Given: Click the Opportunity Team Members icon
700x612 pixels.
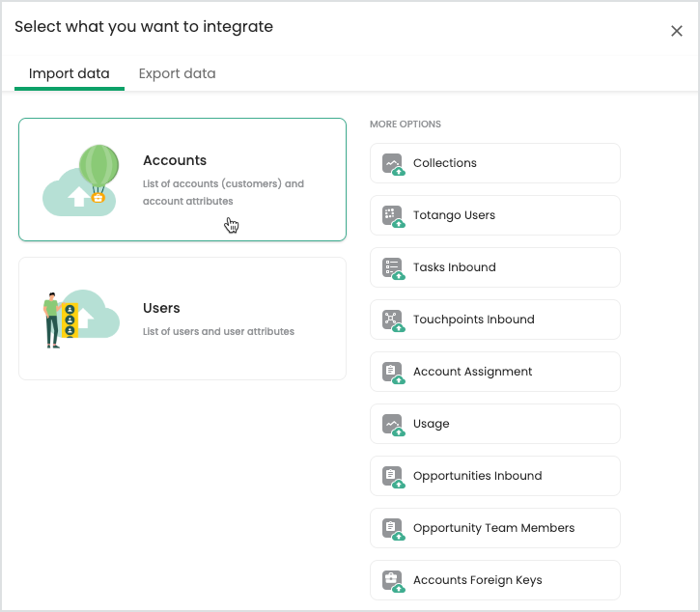Looking at the screenshot, I should 393,529.
